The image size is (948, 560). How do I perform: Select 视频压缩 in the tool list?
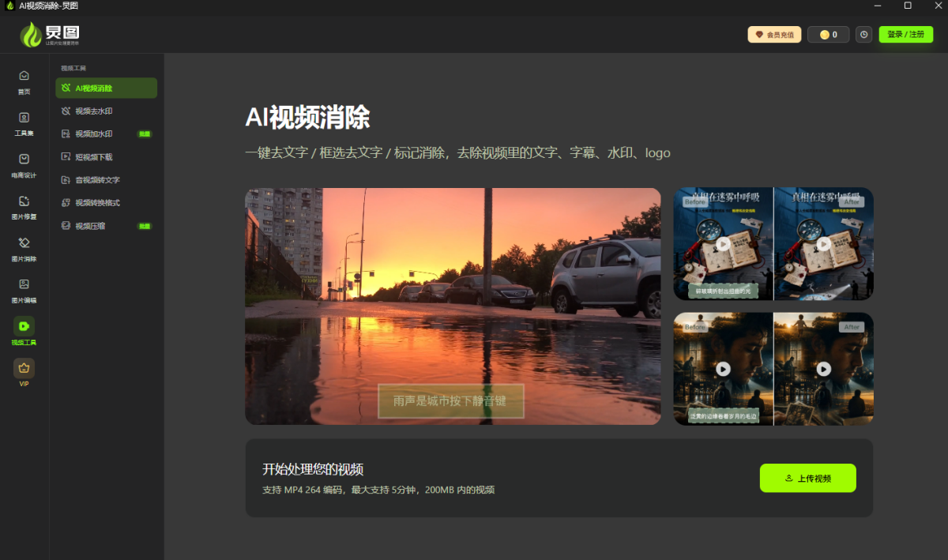[106, 226]
